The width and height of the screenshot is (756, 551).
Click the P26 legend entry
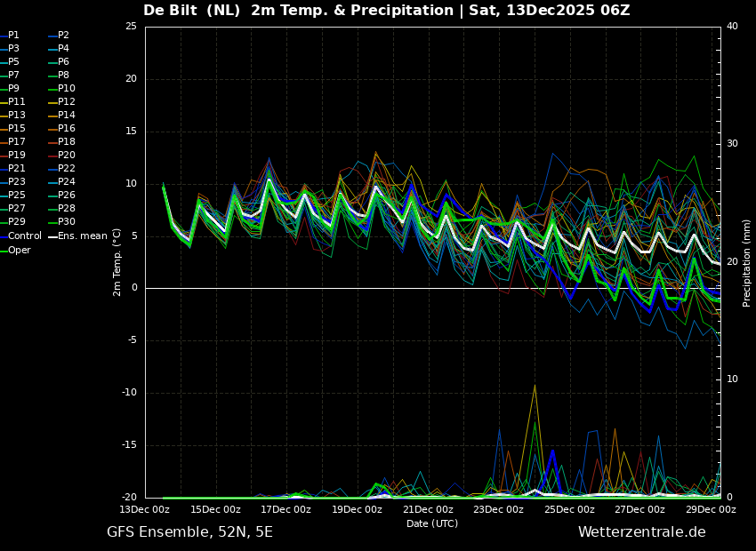67,196
